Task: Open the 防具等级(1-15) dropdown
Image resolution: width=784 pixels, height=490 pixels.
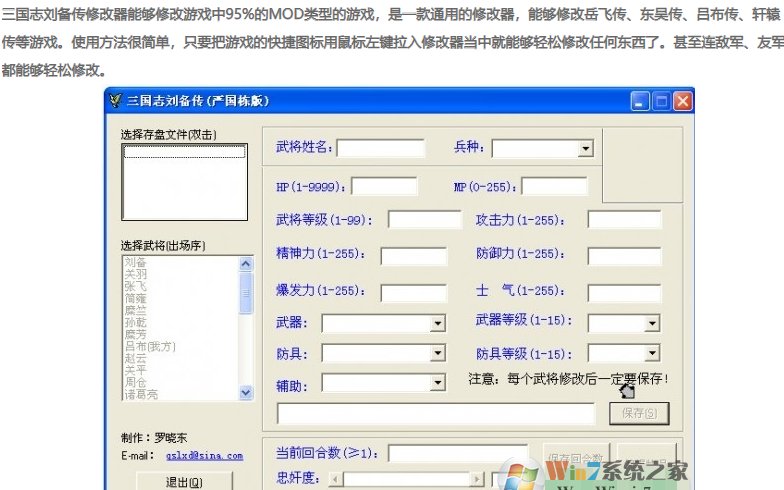Action: 652,354
